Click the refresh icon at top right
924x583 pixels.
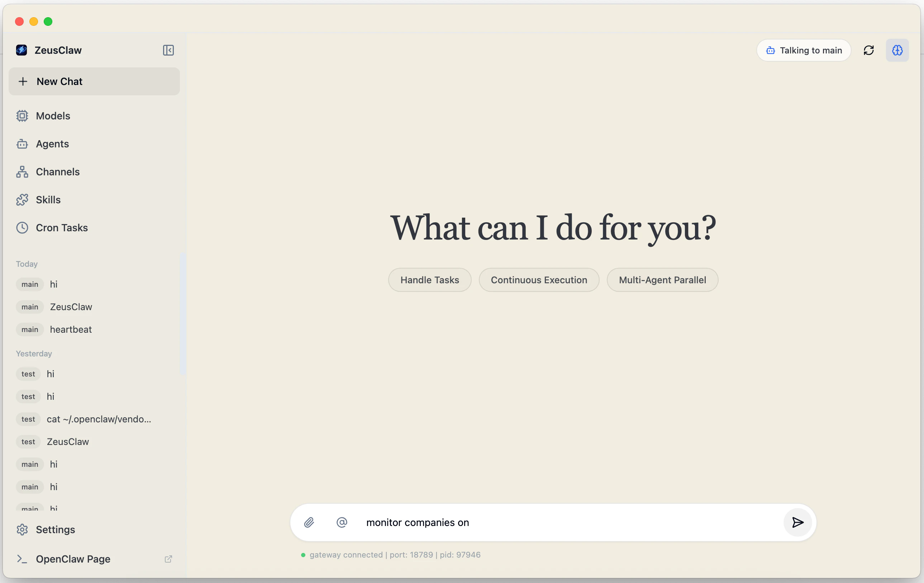click(869, 50)
